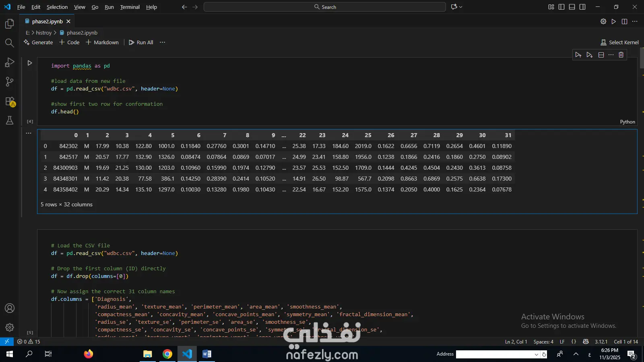Open VS Code application menu logo
The width and height of the screenshot is (644, 362).
[7, 7]
